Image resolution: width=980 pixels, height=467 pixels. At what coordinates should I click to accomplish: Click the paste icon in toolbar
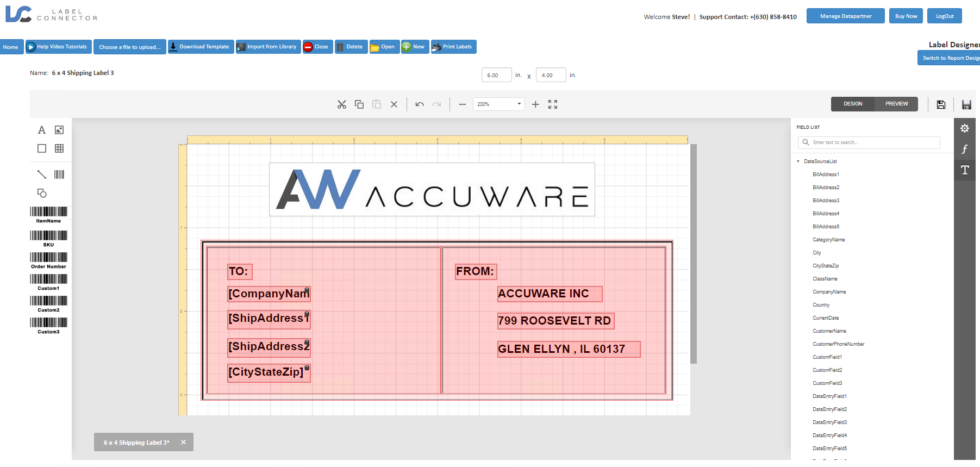click(376, 104)
